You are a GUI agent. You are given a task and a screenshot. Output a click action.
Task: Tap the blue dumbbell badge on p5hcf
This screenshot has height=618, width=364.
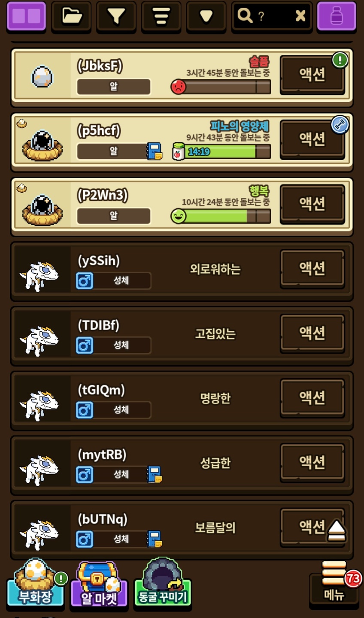click(340, 125)
